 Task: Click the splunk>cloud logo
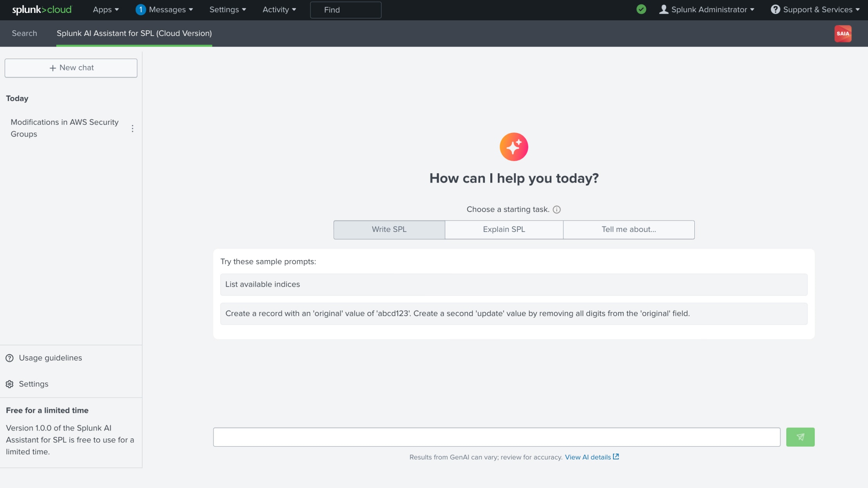pyautogui.click(x=42, y=10)
